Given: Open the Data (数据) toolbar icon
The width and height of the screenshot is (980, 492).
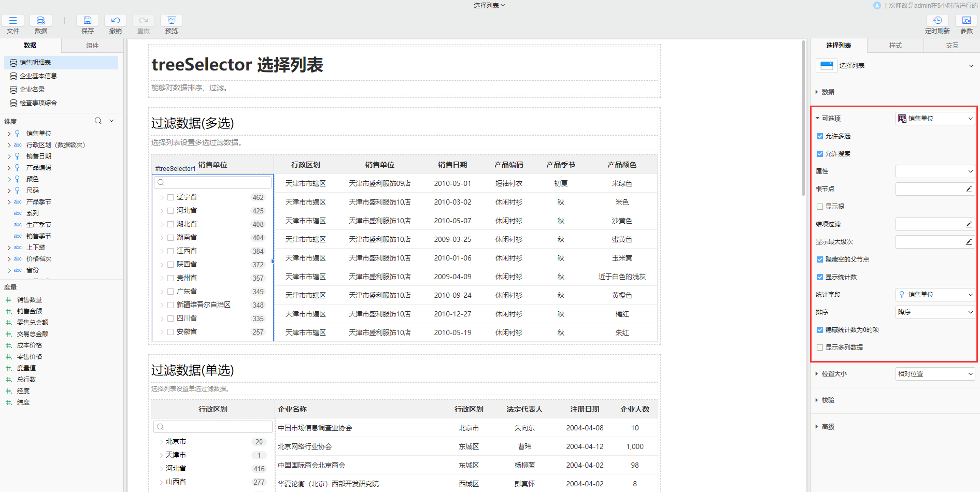Looking at the screenshot, I should (x=41, y=21).
